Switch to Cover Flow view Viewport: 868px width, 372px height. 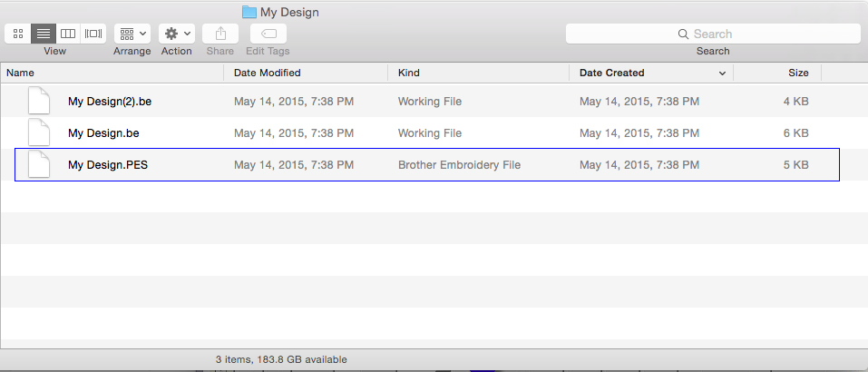(x=93, y=34)
